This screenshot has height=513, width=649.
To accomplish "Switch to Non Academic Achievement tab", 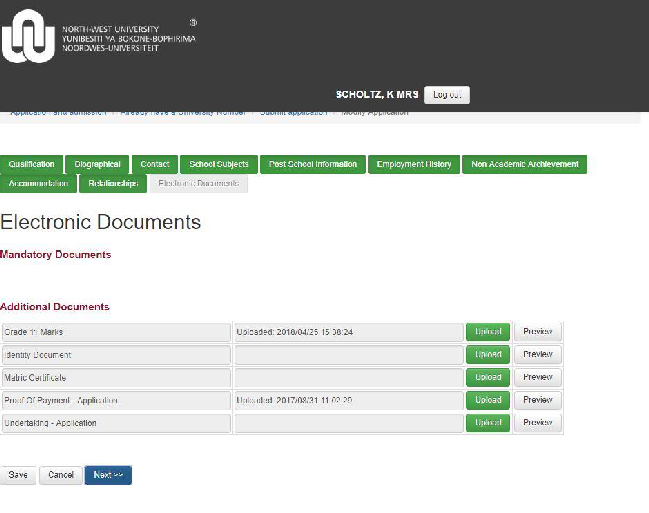I will (x=524, y=164).
